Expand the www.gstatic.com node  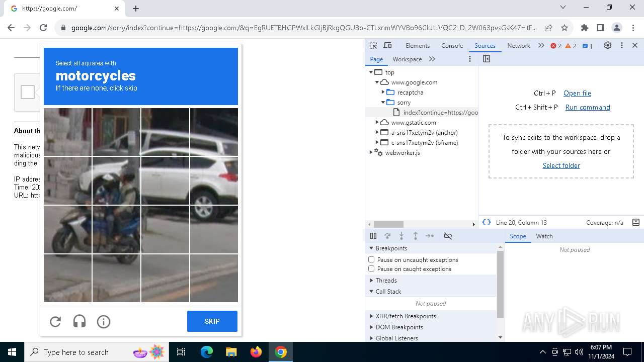click(377, 122)
